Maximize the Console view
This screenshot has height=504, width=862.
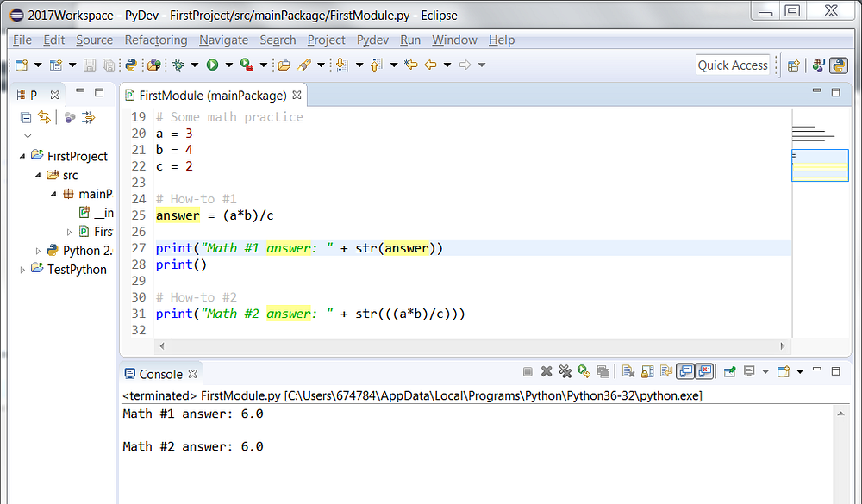tap(835, 371)
